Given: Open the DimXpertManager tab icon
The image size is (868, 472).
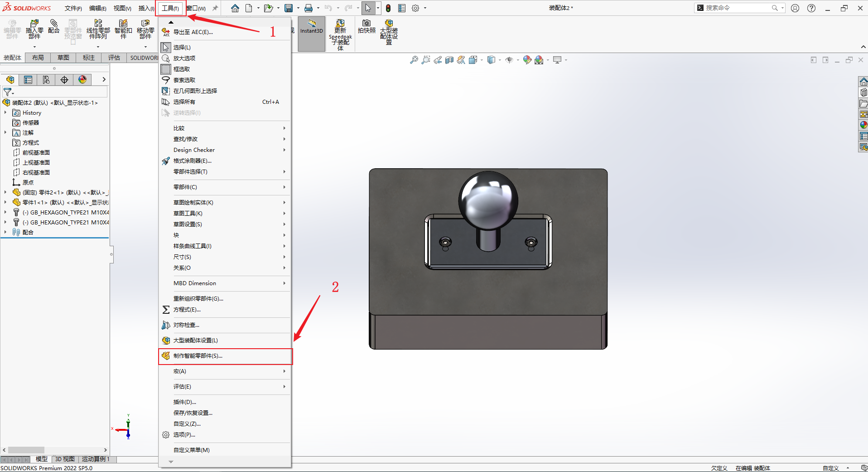Looking at the screenshot, I should click(64, 80).
